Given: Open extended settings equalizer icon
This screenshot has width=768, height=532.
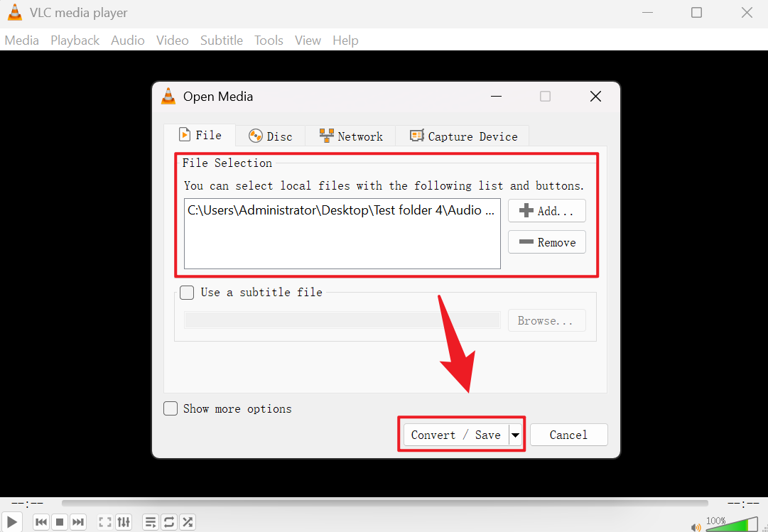Looking at the screenshot, I should pos(124,522).
